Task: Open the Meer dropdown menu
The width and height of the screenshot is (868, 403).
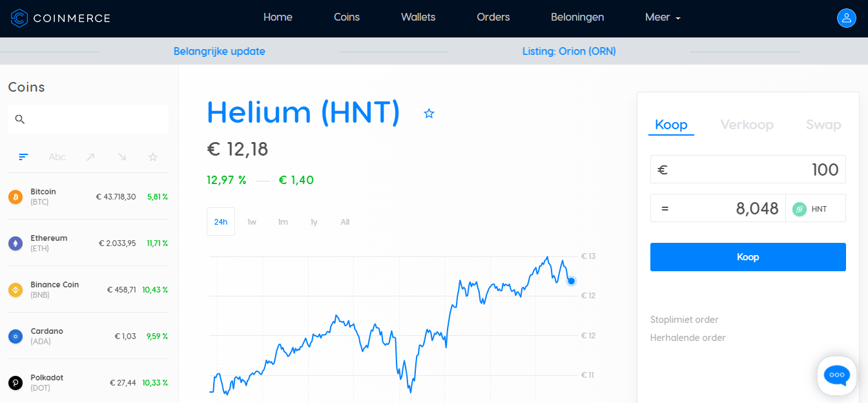Action: click(x=662, y=17)
